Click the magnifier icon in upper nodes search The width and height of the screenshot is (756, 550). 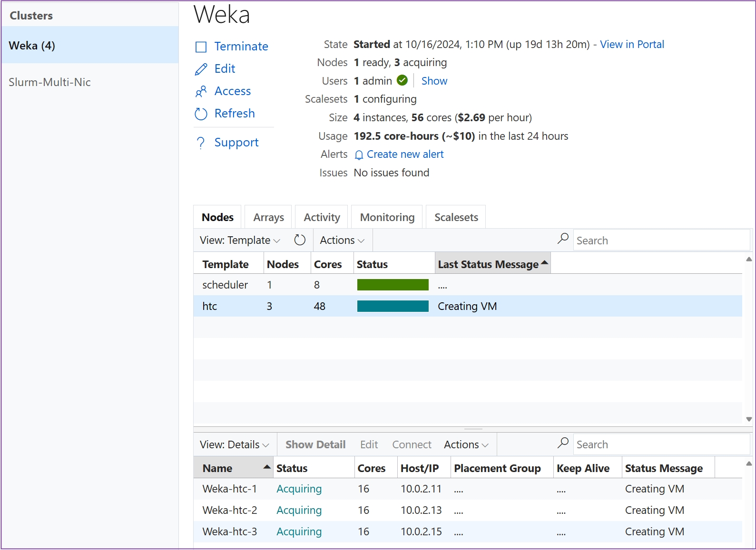click(563, 239)
